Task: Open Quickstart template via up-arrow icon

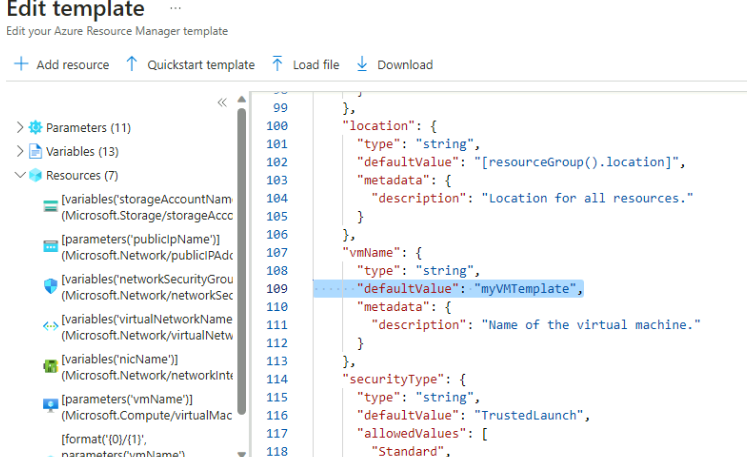Action: pyautogui.click(x=131, y=65)
